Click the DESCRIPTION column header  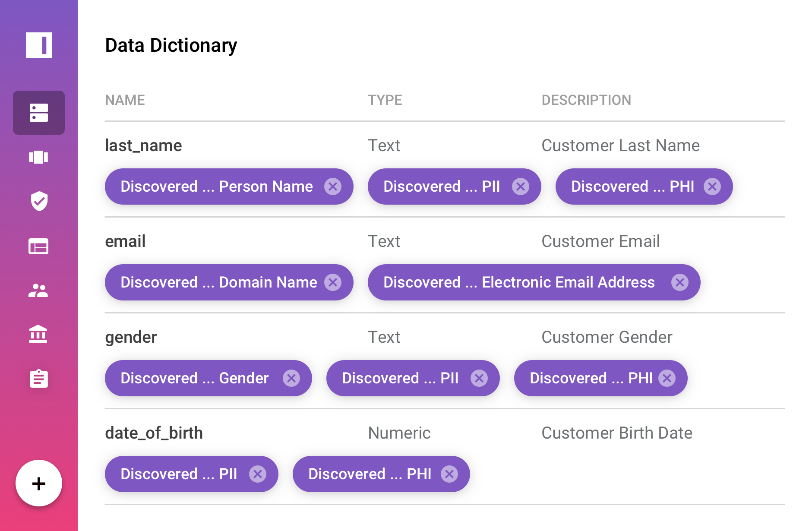click(586, 100)
